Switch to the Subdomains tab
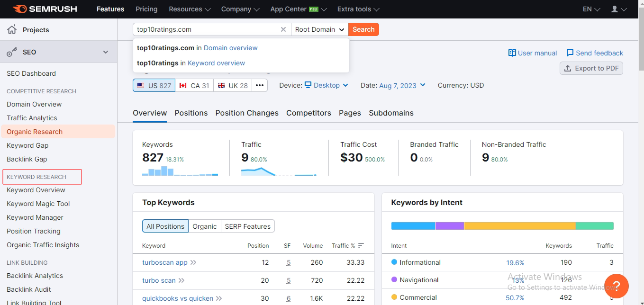 [391, 113]
